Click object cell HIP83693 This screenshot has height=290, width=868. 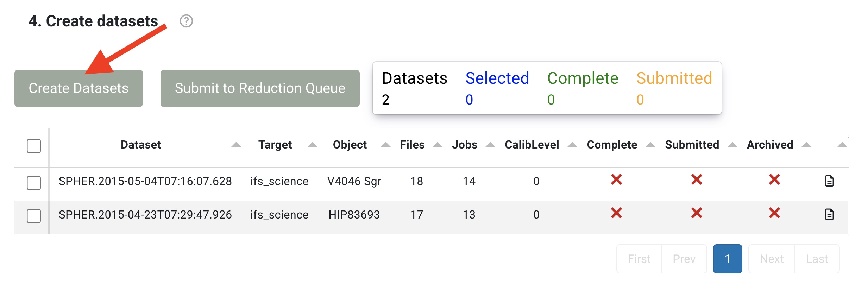click(x=354, y=214)
